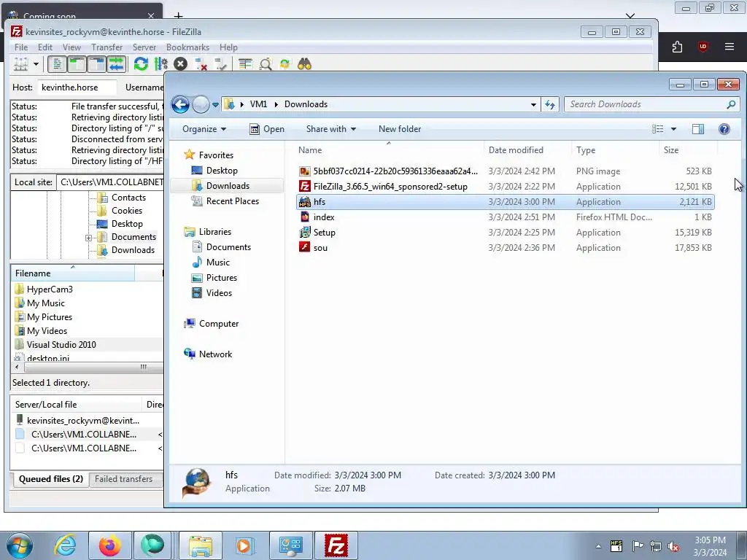Toggle local directory tree in FileZilla toolbar
747x560 pixels.
[x=77, y=64]
